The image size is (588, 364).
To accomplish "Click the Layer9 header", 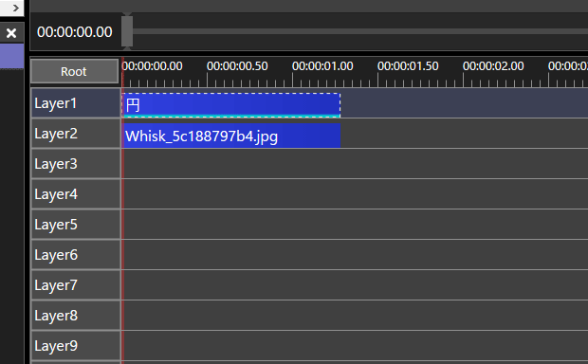I will click(75, 346).
